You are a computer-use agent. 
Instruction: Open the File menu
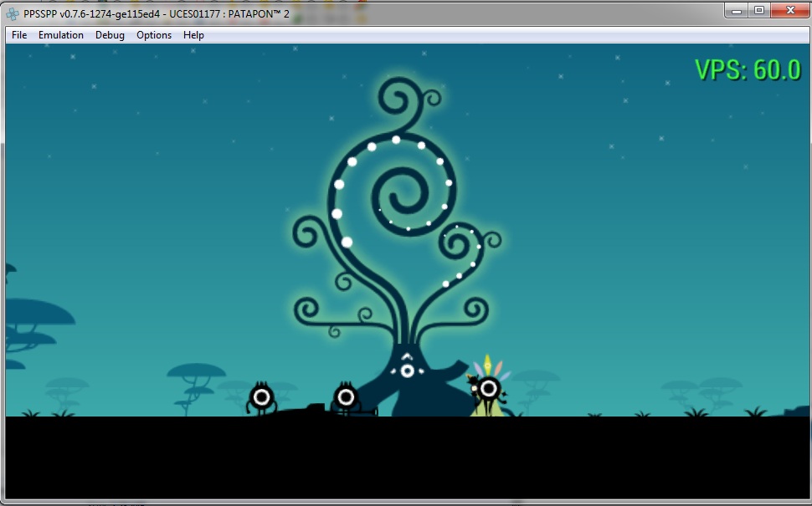click(19, 35)
